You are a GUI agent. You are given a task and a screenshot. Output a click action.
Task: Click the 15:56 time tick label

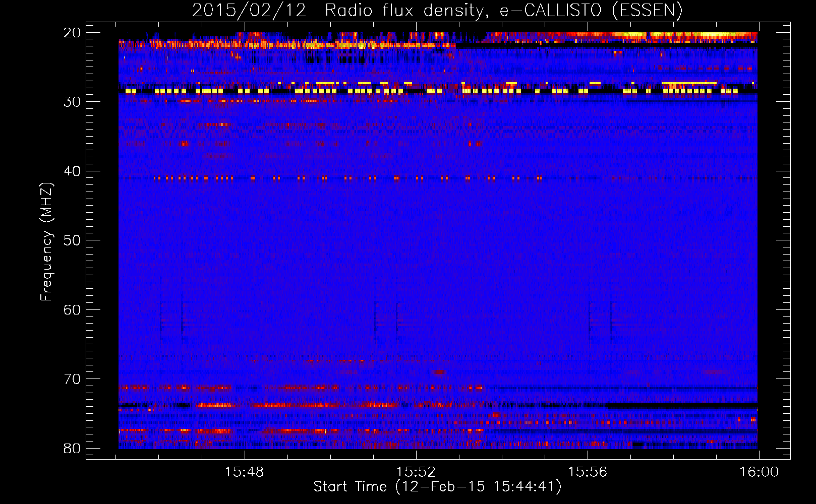[x=588, y=472]
